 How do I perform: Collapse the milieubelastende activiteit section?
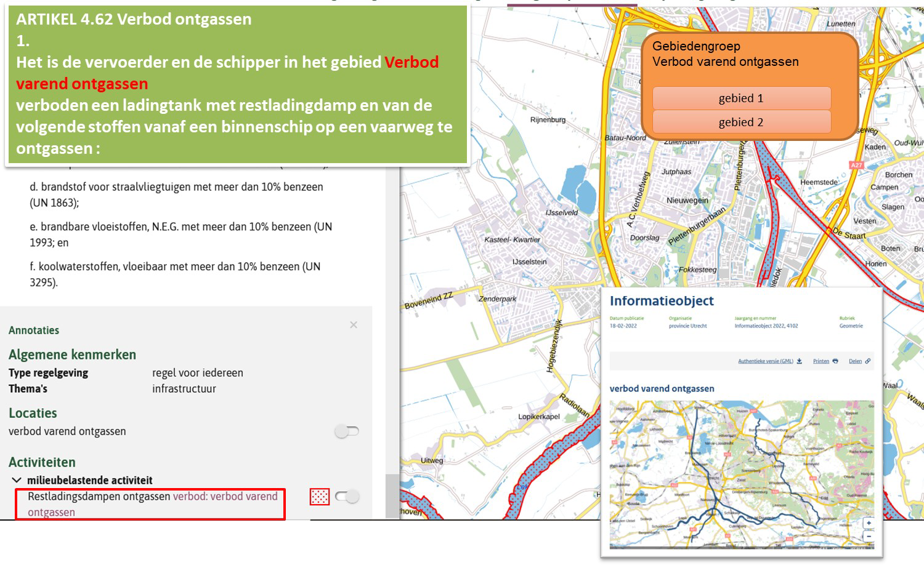click(17, 480)
